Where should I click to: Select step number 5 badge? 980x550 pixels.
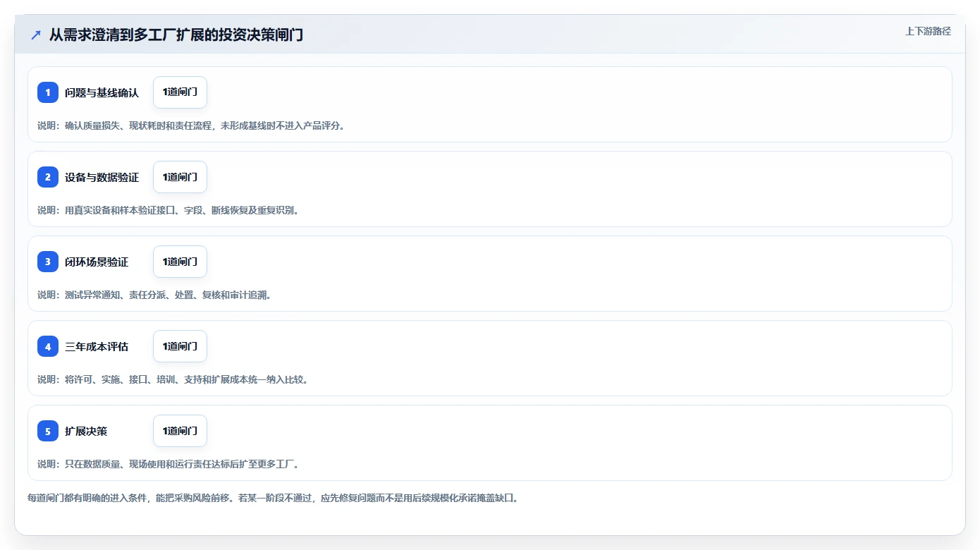point(48,431)
